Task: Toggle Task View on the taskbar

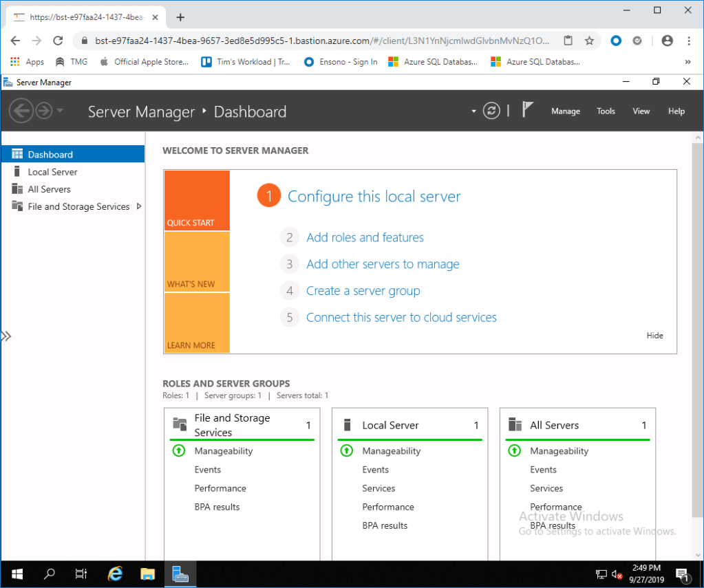Action: click(81, 574)
